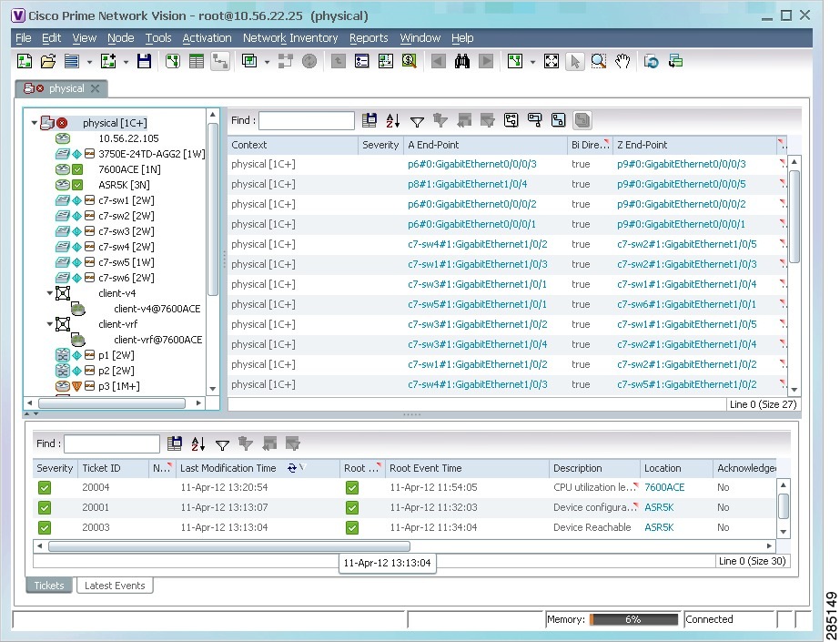Click the inventory list icon in the toolbar

362,61
